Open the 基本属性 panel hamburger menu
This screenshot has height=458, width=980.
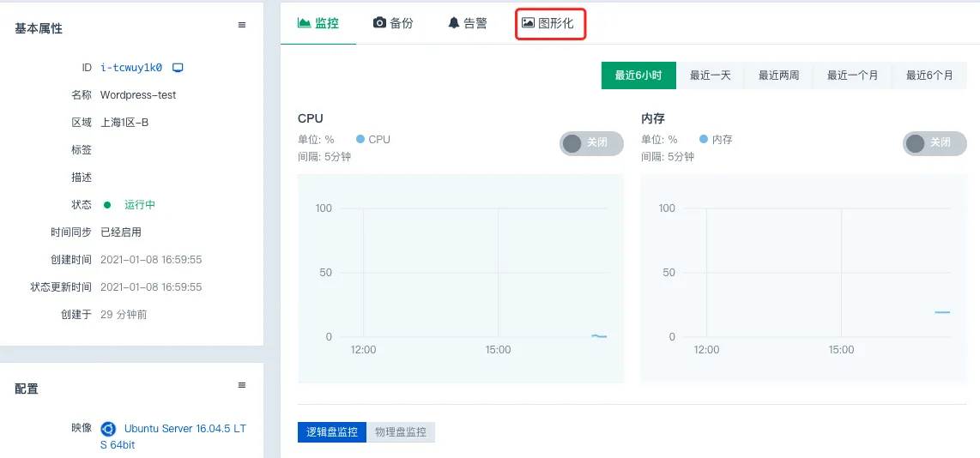(x=242, y=26)
